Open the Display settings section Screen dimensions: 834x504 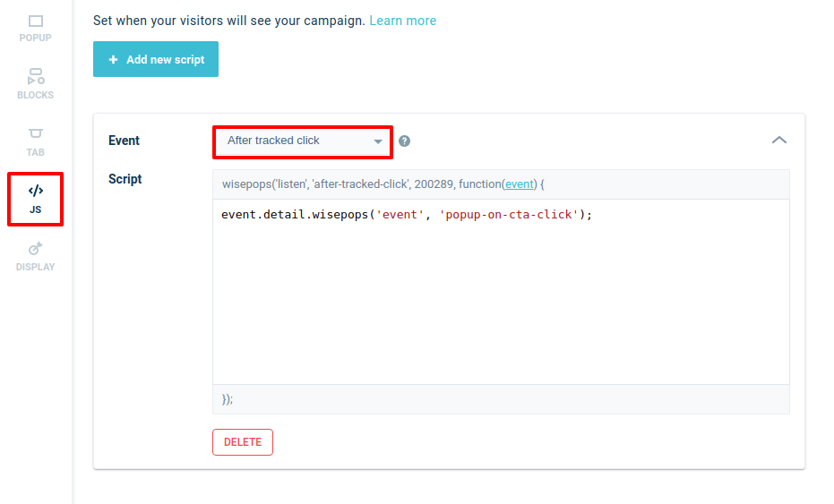pyautogui.click(x=35, y=257)
